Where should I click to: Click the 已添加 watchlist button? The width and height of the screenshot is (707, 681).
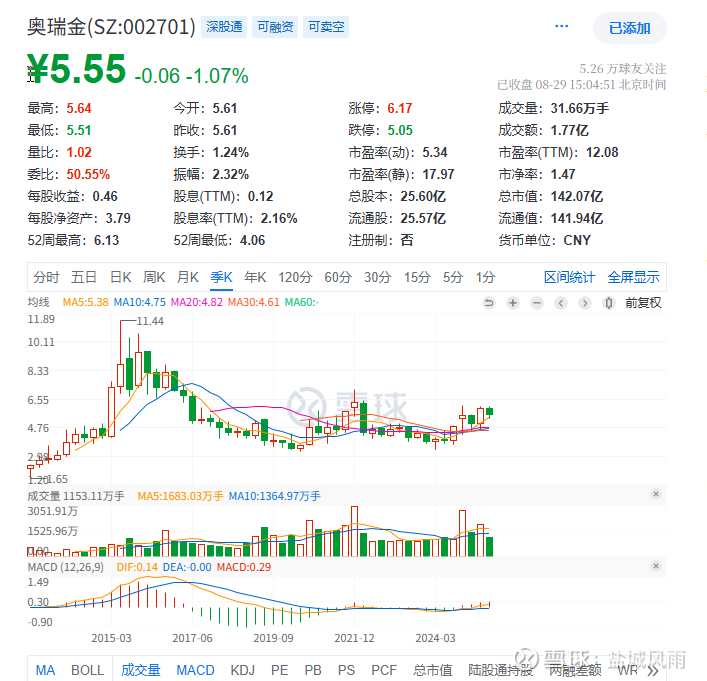pyautogui.click(x=629, y=28)
